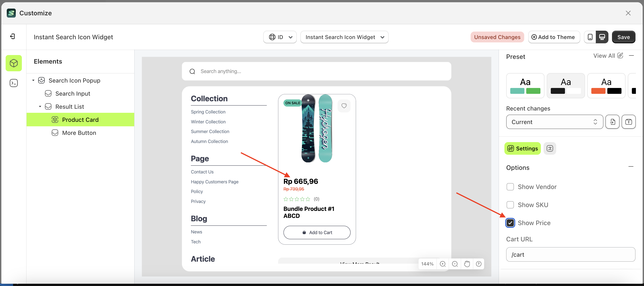Open the terminal/console panel in sidebar

(x=14, y=83)
